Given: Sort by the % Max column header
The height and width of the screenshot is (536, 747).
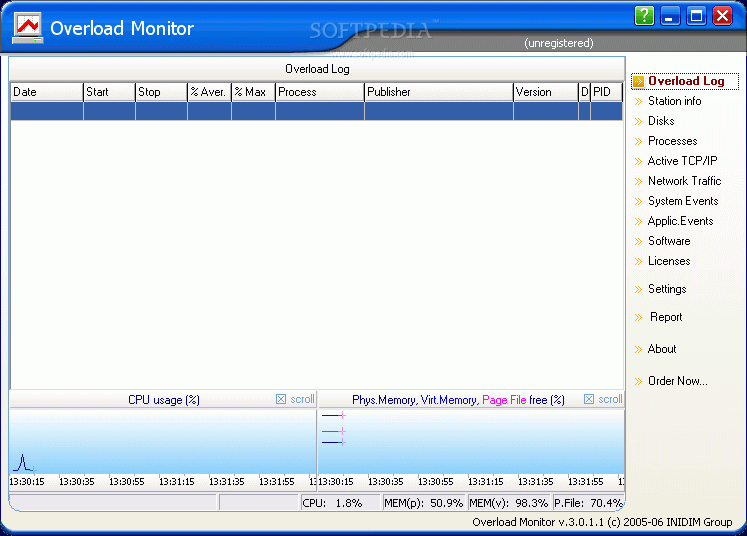Looking at the screenshot, I should tap(253, 92).
